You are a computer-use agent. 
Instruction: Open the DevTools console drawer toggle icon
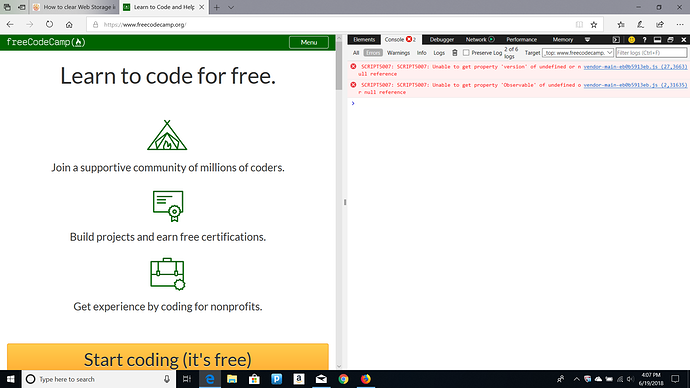(x=616, y=40)
